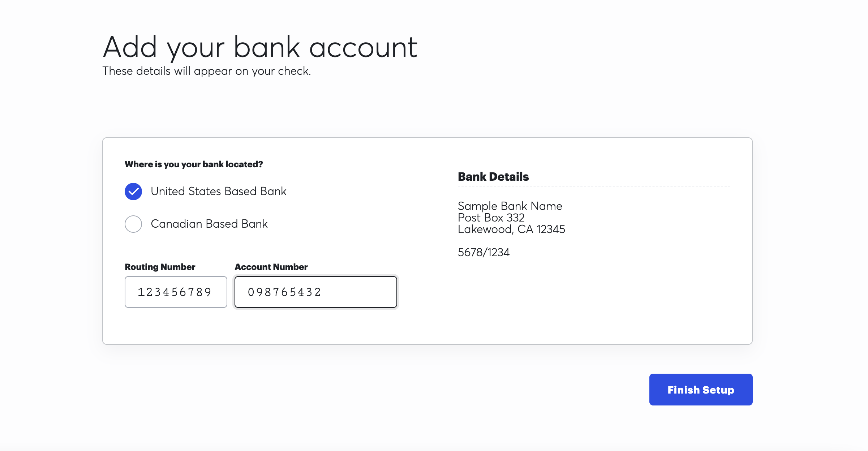Click the Routing Number input field

pos(175,292)
